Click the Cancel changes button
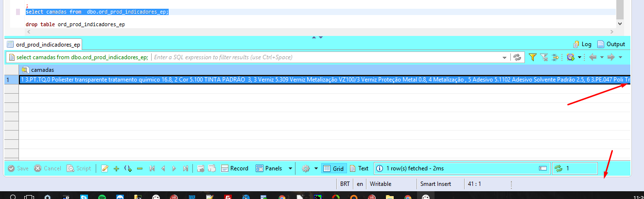This screenshot has width=644, height=199. pyautogui.click(x=48, y=168)
